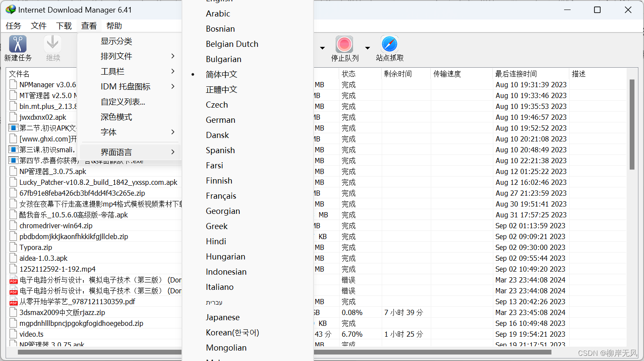Click file icon beside 1252112592-1-192.mp4
Screen dimensions: 644x361
[13, 269]
